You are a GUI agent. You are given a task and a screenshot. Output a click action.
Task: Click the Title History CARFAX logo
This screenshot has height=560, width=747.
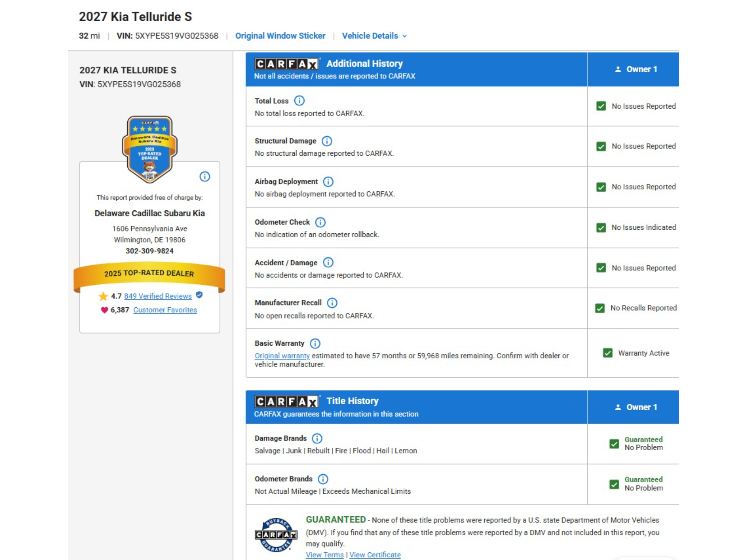286,401
